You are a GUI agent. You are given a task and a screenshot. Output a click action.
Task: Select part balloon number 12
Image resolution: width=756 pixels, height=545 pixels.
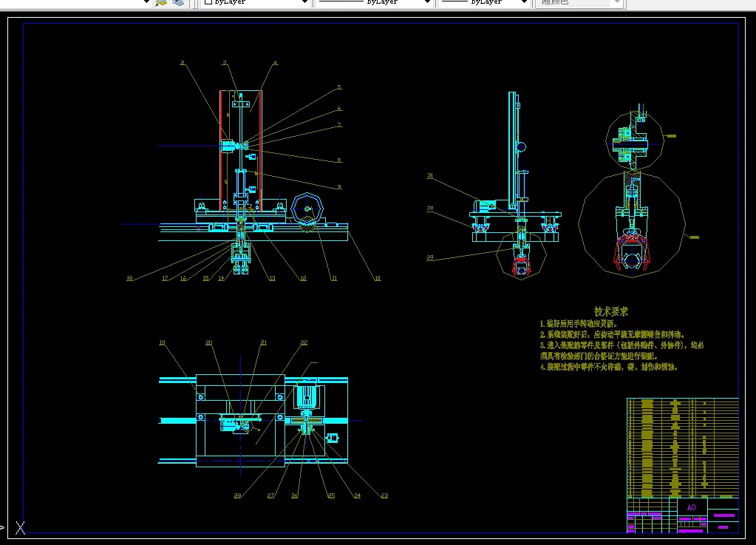[303, 278]
